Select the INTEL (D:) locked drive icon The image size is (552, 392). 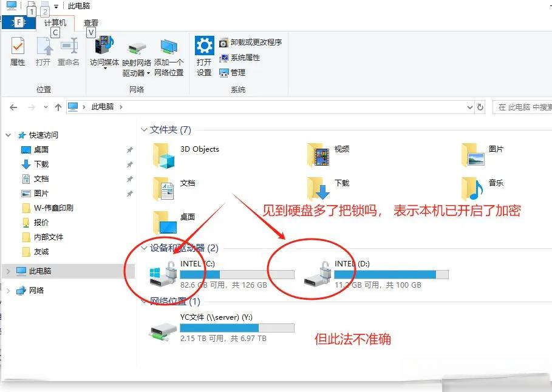click(x=317, y=274)
